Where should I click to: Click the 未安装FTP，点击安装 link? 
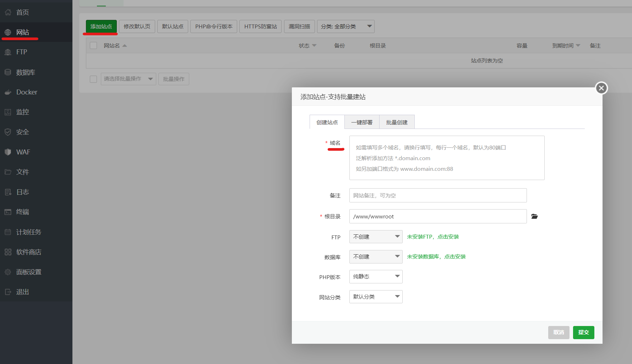coord(433,237)
